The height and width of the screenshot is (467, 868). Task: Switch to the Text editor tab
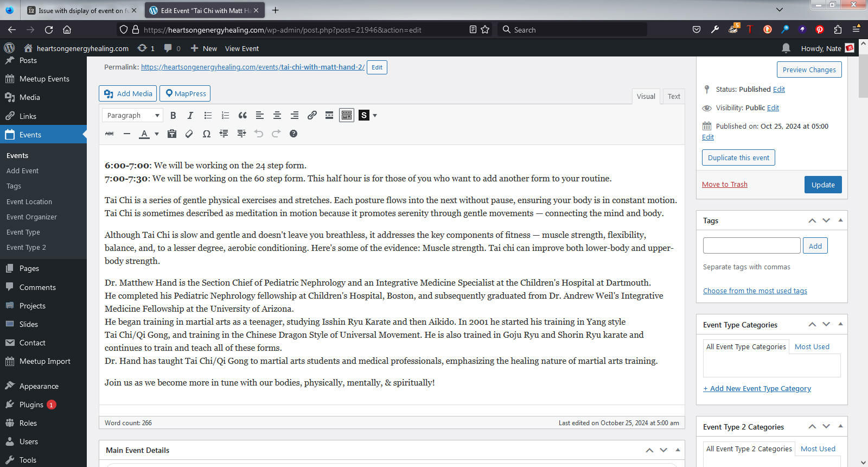coord(674,96)
